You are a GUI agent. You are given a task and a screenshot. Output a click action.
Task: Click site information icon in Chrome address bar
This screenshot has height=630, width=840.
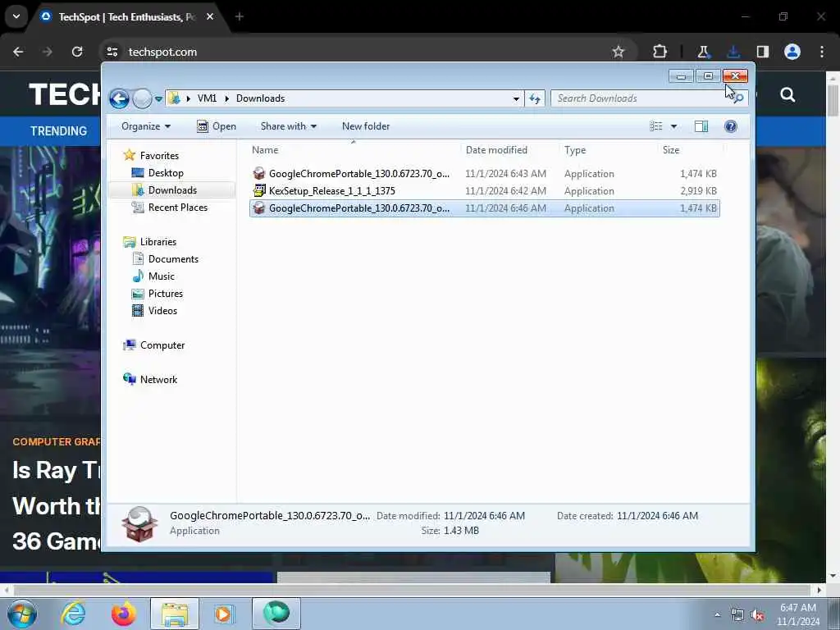pos(112,52)
